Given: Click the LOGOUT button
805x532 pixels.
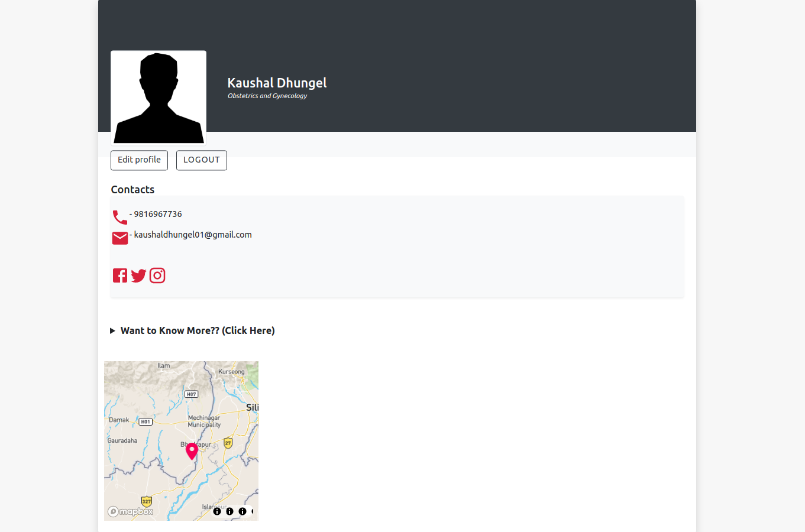Looking at the screenshot, I should (202, 160).
